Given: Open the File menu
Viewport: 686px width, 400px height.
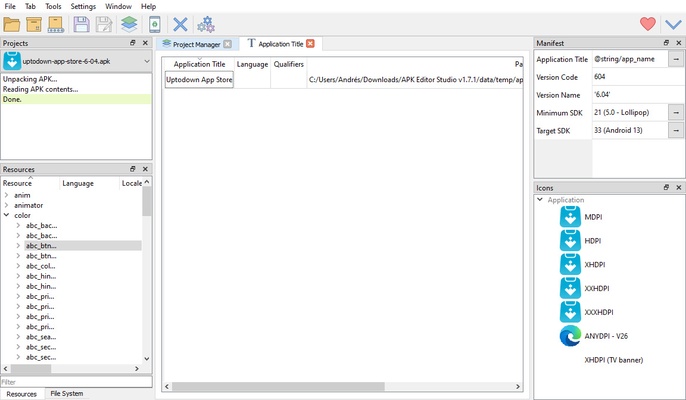Looking at the screenshot, I should [x=10, y=6].
